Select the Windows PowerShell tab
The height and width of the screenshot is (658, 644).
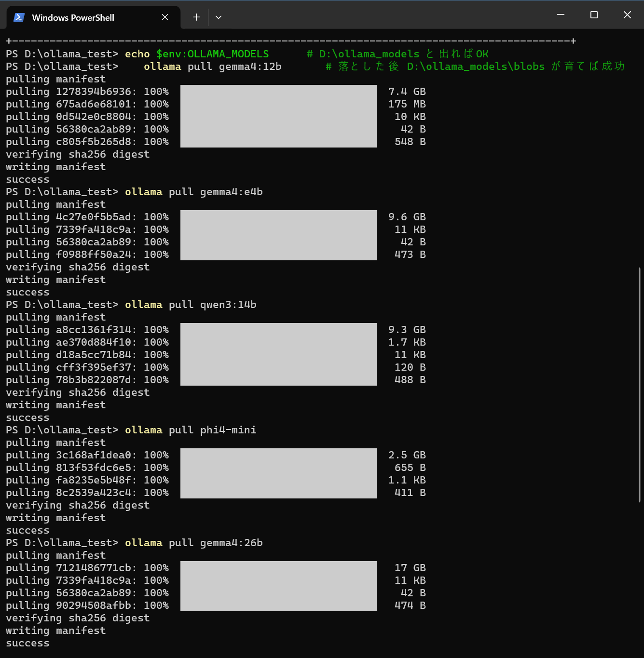click(x=93, y=17)
